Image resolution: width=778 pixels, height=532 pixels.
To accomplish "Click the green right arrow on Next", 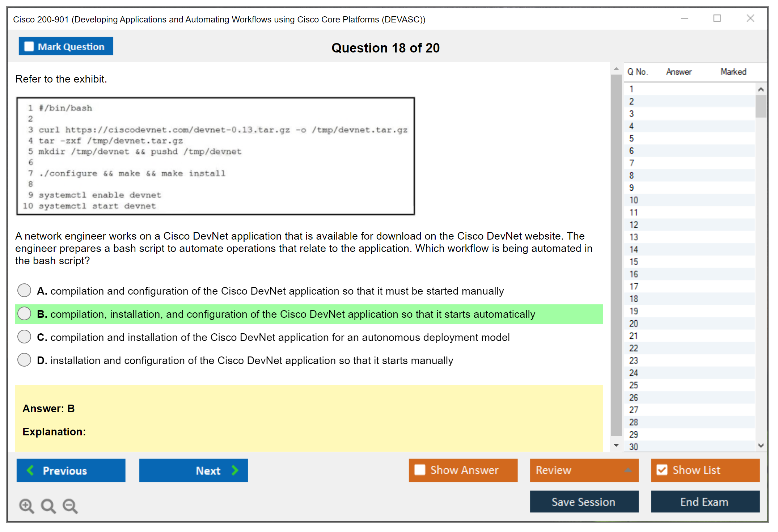I will (235, 470).
